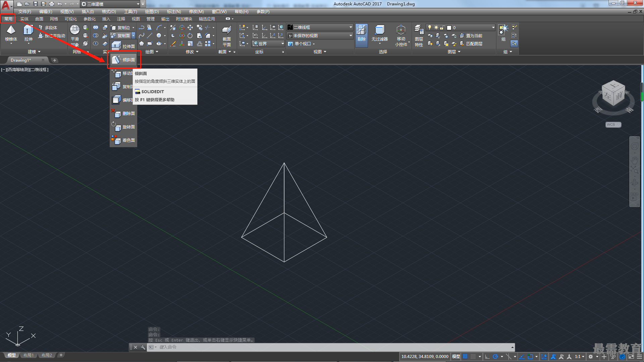Screen dimensions: 644x362
Task: Choose 旋转面 from the flyout list
Action: [123, 127]
